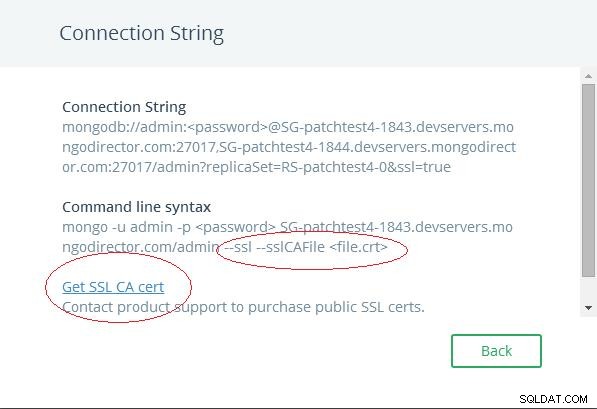Screen dimensions: 597x409
Task: Click the vertical scrollbar thumb
Action: tap(588, 181)
